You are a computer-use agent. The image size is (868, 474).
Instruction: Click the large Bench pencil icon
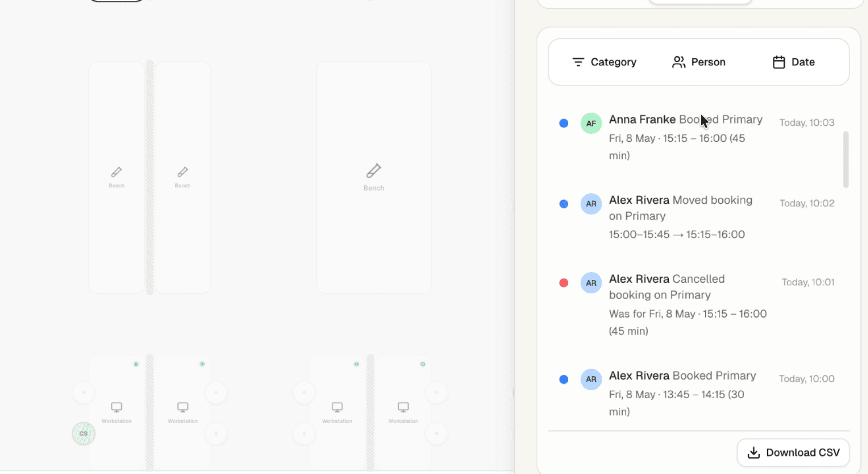coord(373,171)
